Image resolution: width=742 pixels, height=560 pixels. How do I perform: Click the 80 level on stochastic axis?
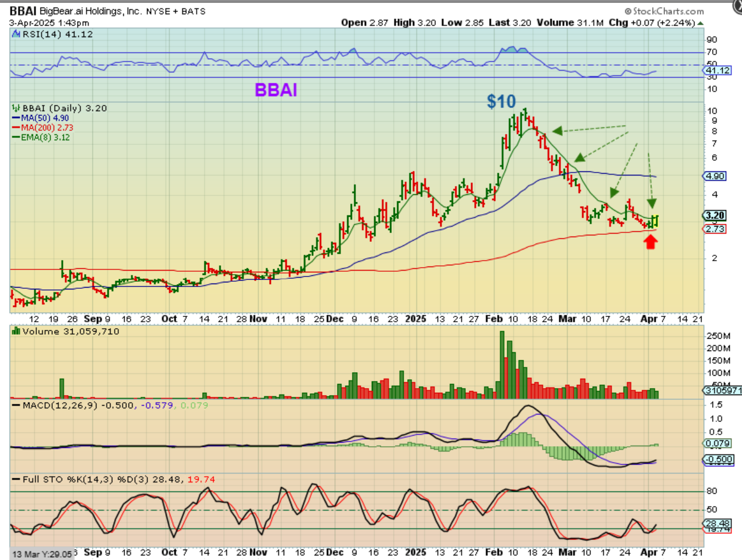(712, 491)
